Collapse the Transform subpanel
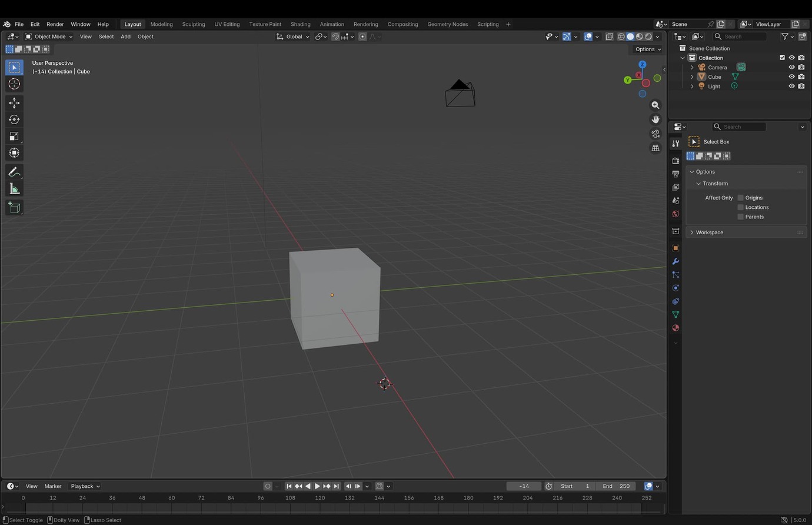 click(715, 184)
